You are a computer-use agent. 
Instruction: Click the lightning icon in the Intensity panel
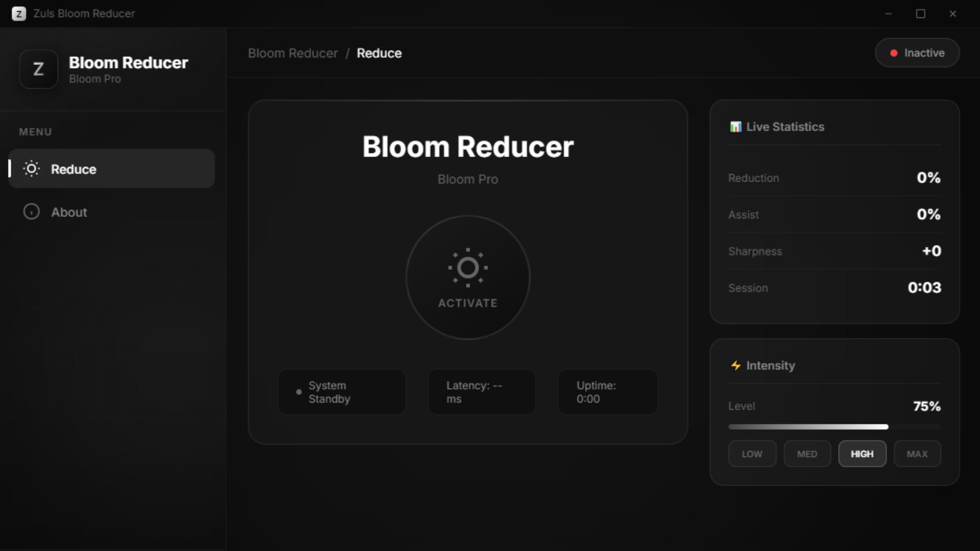coord(735,365)
